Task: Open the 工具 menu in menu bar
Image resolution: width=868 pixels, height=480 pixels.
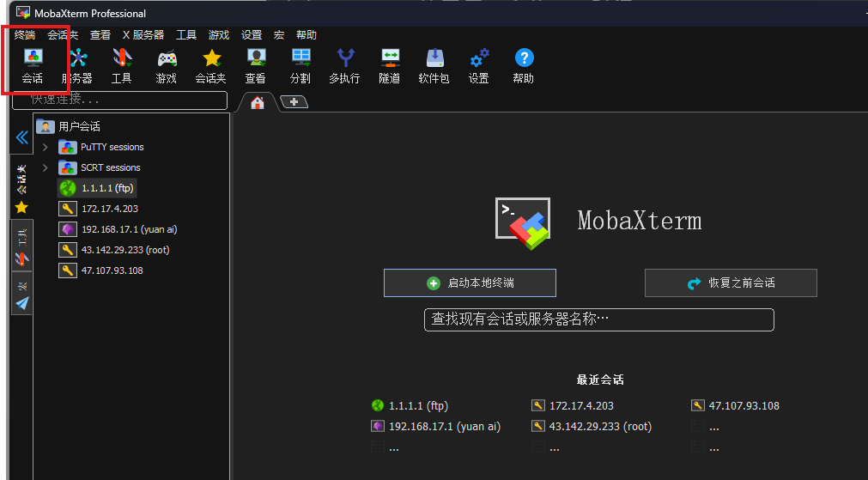Action: 186,35
